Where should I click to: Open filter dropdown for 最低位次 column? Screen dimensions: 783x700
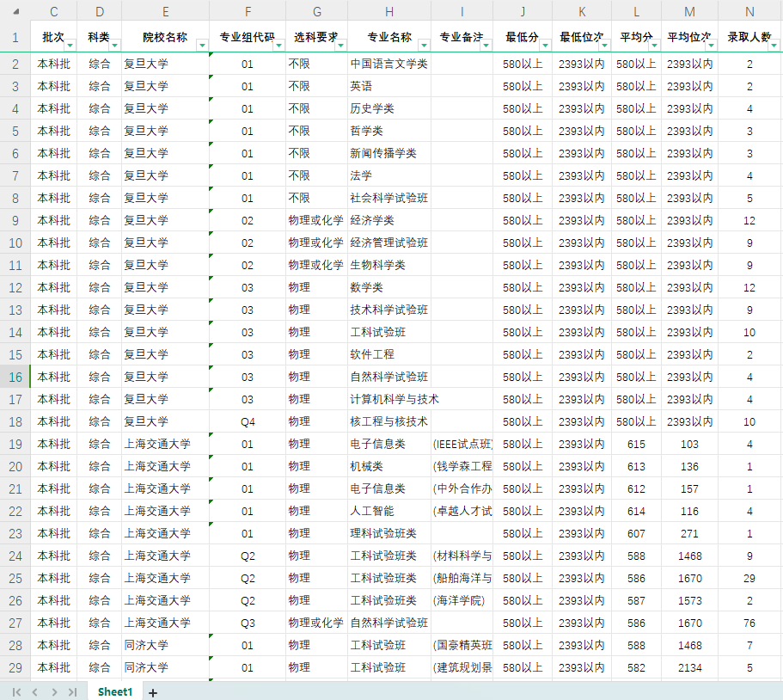point(605,46)
